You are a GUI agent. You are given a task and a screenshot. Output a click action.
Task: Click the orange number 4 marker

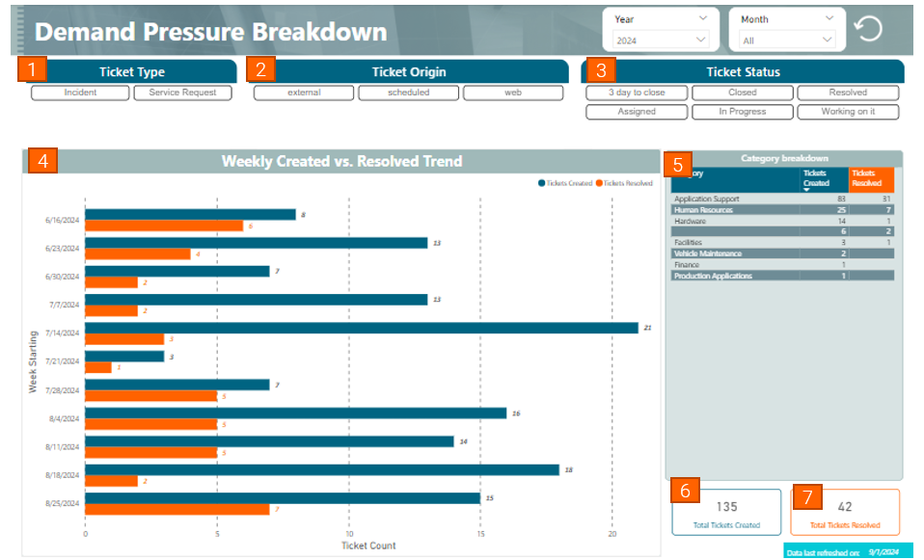[43, 160]
